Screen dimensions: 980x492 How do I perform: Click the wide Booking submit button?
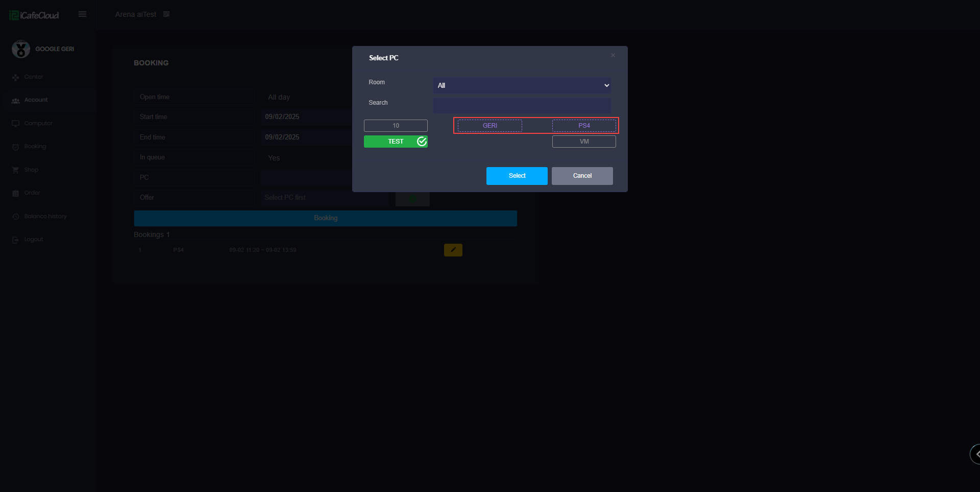pos(326,218)
